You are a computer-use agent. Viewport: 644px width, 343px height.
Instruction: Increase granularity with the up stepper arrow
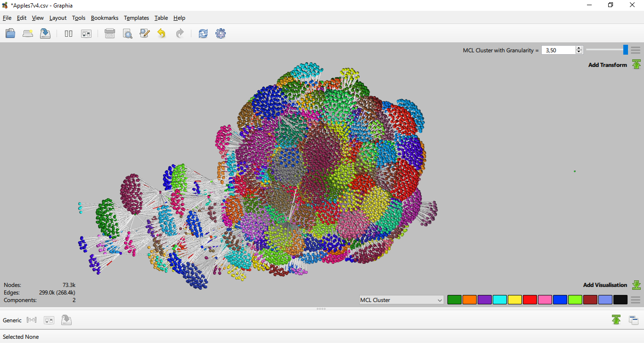click(579, 48)
